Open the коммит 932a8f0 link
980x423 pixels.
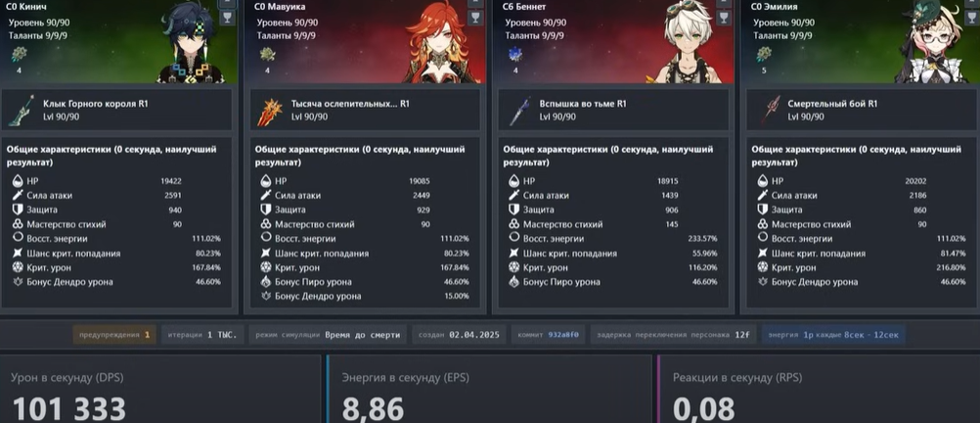click(x=548, y=335)
